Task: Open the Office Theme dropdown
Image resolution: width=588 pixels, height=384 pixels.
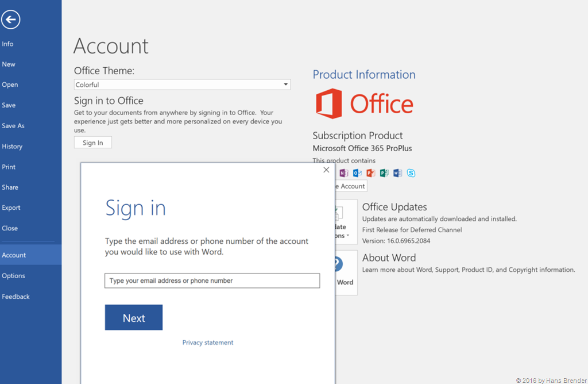Action: coord(285,85)
